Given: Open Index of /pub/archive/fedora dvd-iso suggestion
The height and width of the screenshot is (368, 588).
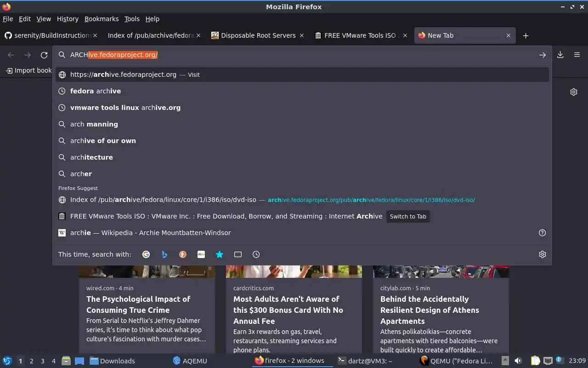Looking at the screenshot, I should point(302,200).
